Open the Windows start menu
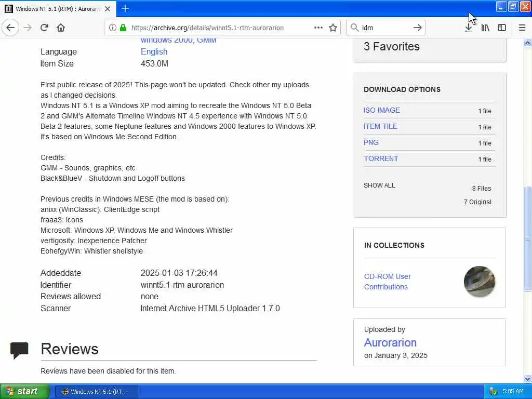The image size is (532, 399). [25, 392]
